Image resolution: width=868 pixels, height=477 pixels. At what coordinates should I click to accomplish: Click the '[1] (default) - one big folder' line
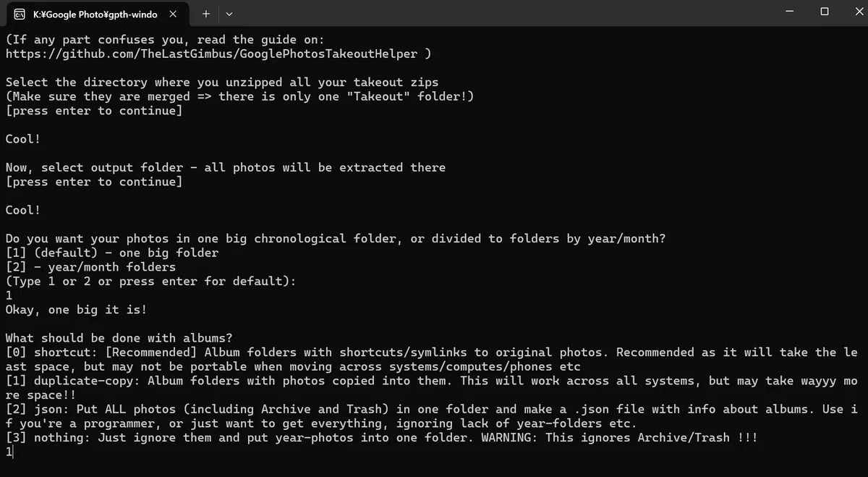point(112,253)
